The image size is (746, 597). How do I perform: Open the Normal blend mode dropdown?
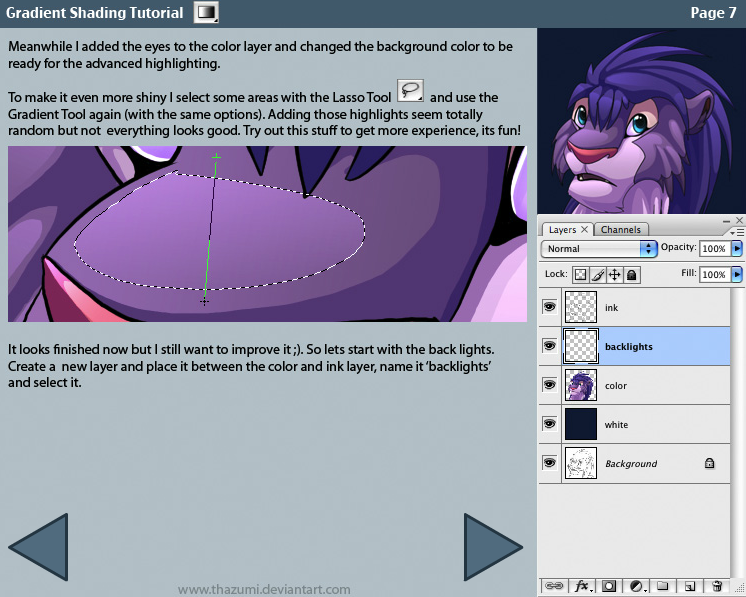(599, 249)
